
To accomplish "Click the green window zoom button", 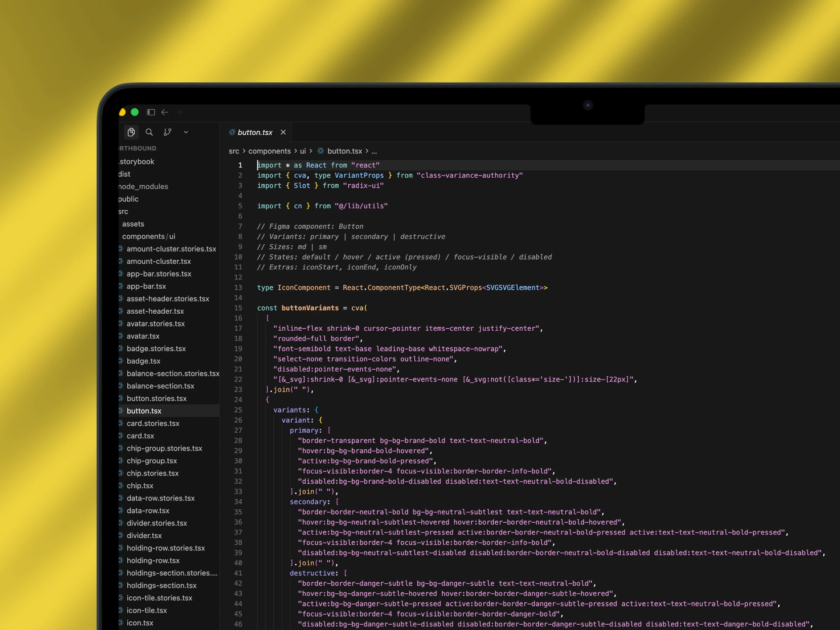I will 135,112.
